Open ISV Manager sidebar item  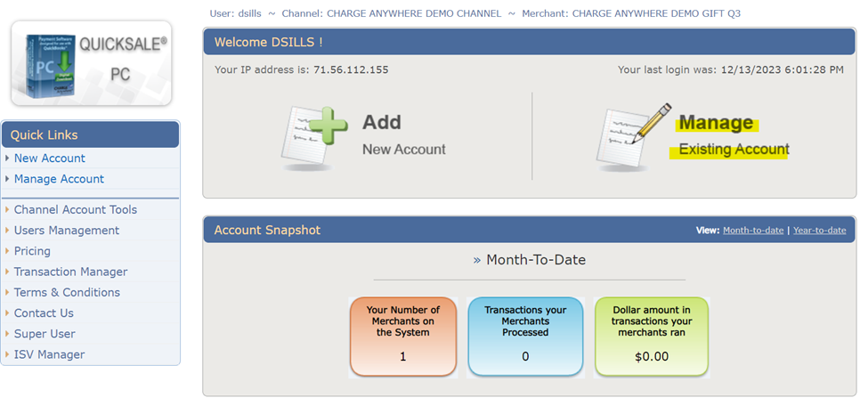(x=49, y=354)
